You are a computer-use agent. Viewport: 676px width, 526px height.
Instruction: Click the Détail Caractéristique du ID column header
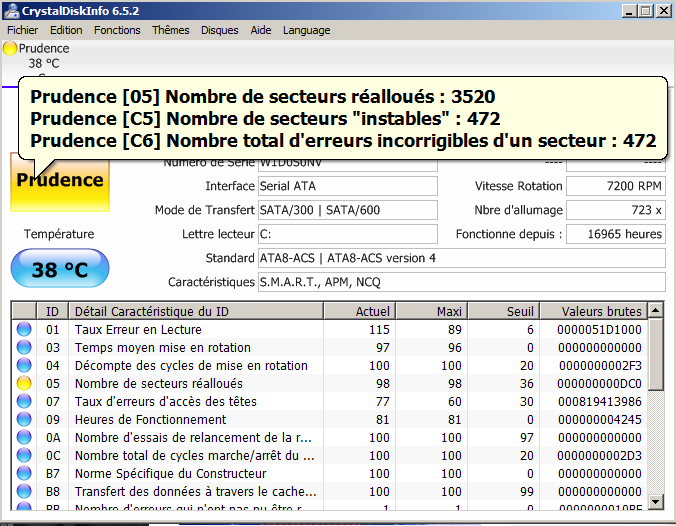(196, 311)
